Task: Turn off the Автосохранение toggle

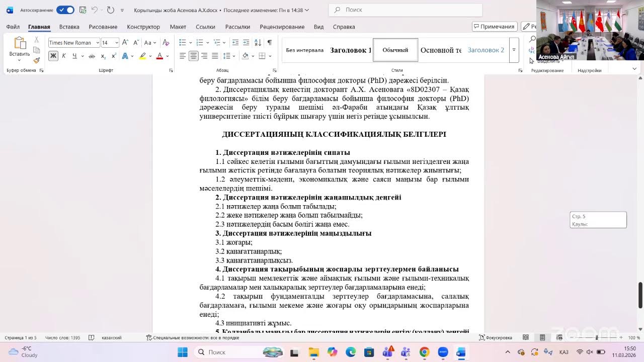Action: (65, 10)
